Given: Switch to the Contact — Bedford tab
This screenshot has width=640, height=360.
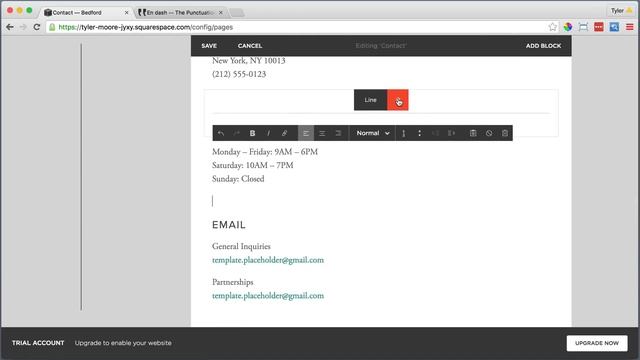Looking at the screenshot, I should (x=86, y=13).
